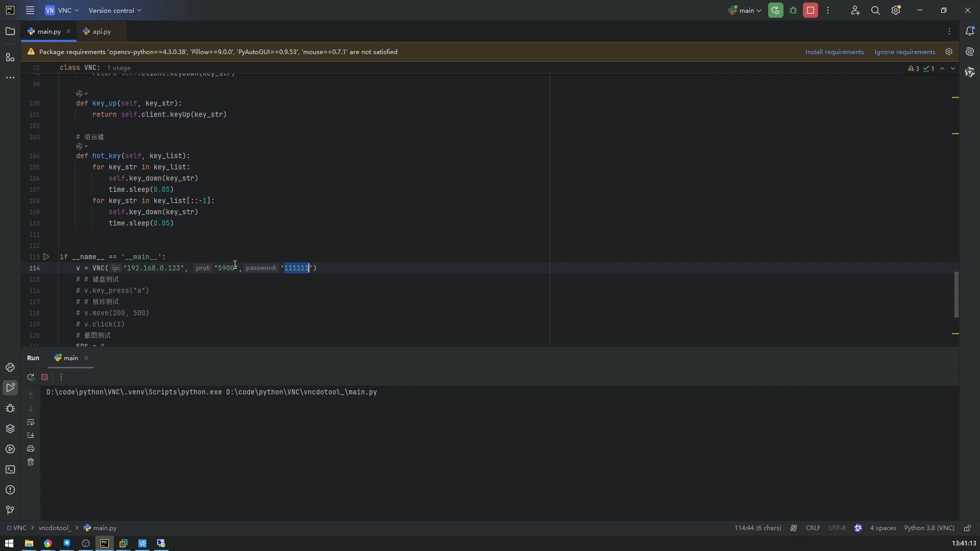Click Ignore requirements link

tap(904, 52)
